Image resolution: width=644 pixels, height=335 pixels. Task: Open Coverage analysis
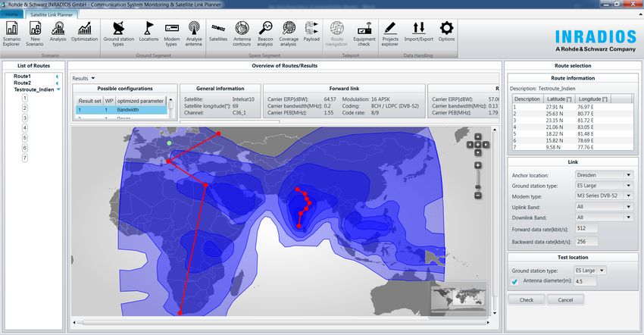(x=289, y=34)
